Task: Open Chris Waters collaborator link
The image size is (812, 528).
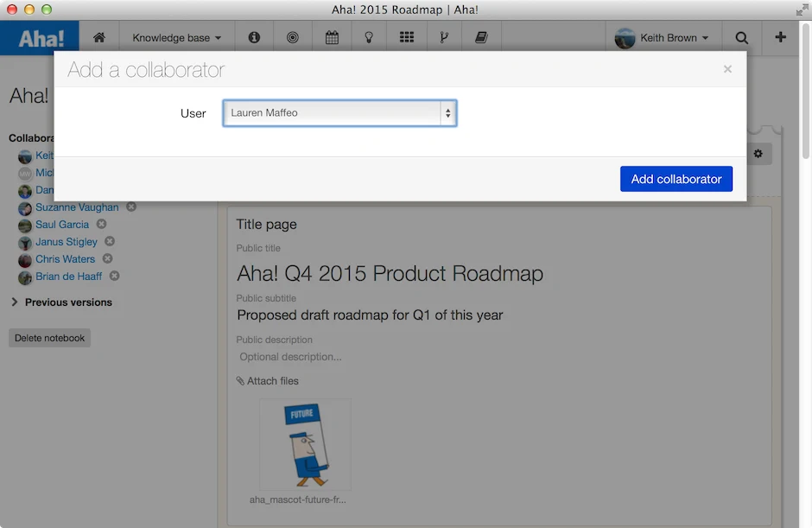Action: (66, 259)
